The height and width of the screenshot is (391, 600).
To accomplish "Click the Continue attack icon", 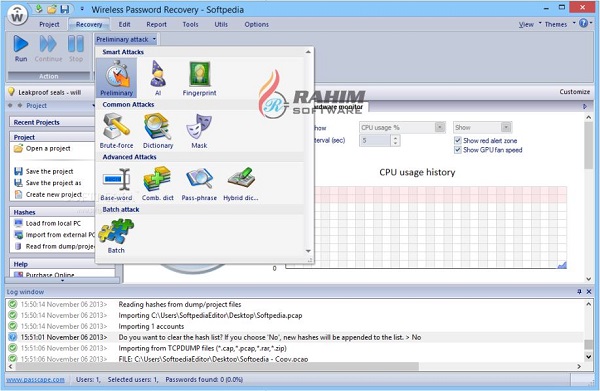I will [x=48, y=48].
